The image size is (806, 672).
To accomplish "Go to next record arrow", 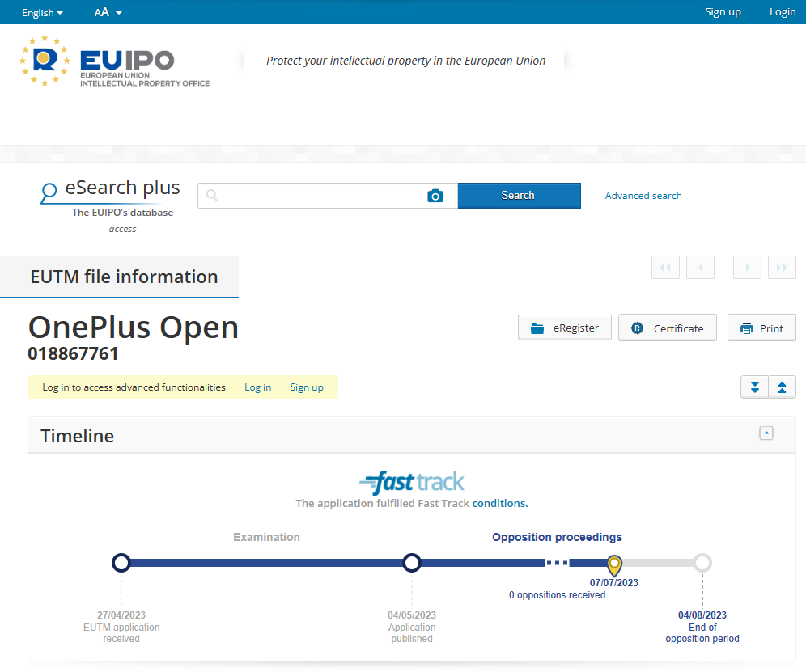I will click(747, 268).
